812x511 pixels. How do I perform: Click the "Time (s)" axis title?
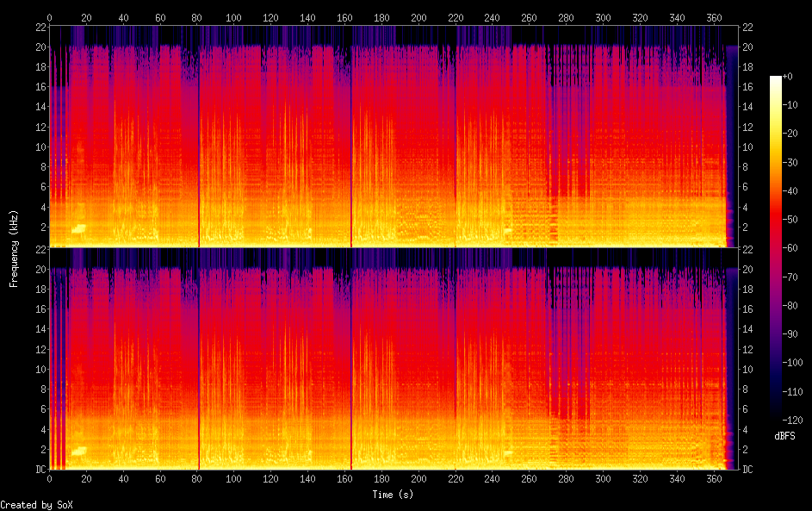click(393, 495)
